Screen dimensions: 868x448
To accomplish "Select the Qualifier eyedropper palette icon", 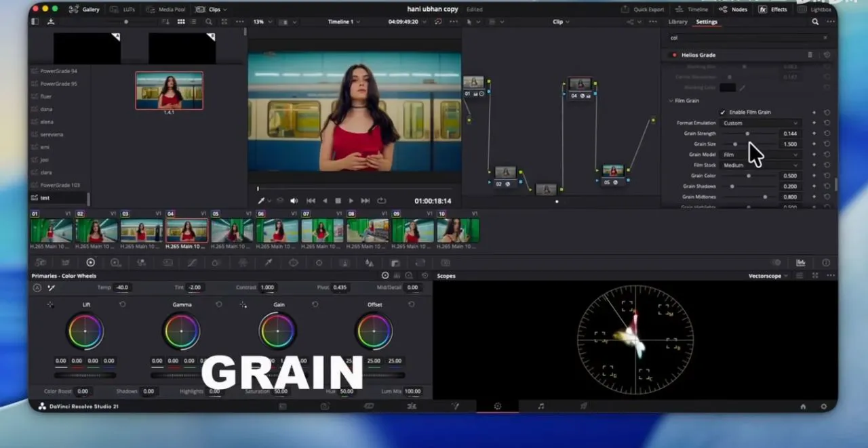I will (269, 262).
